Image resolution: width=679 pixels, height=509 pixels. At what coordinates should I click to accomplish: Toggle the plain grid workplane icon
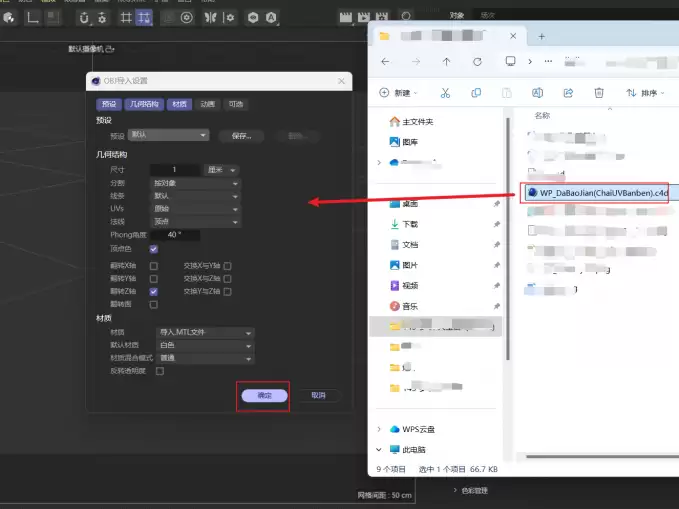click(x=126, y=18)
